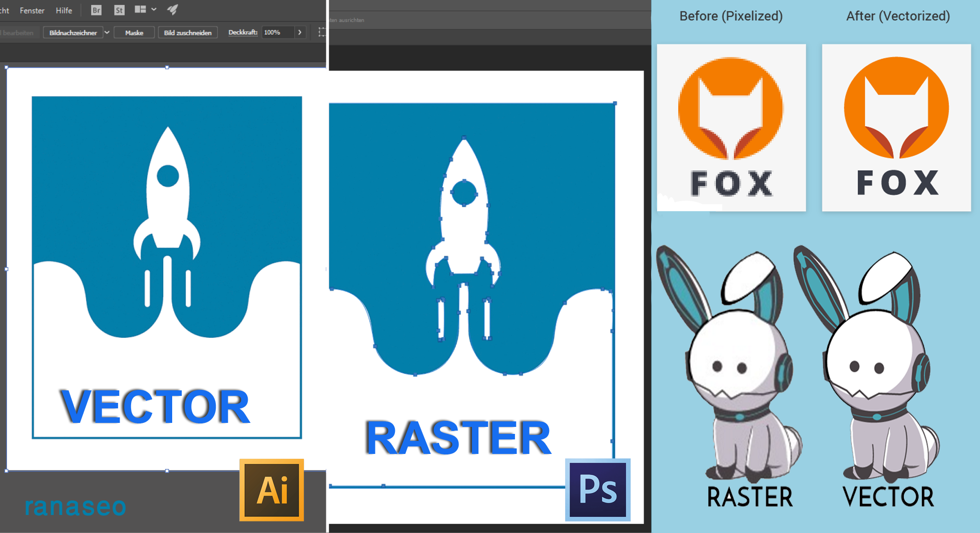This screenshot has width=980, height=533.
Task: Launch Adobe Bridge with the Br icon
Action: [95, 10]
